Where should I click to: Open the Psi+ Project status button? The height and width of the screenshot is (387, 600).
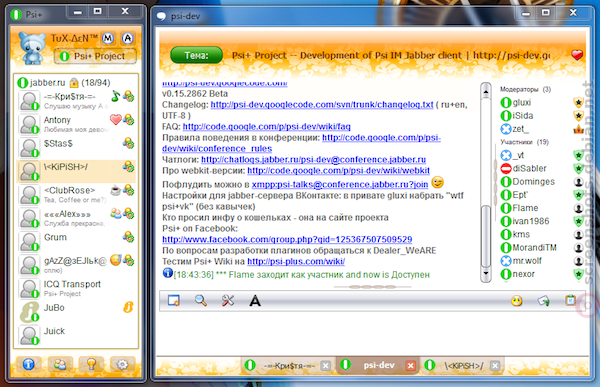click(x=95, y=56)
